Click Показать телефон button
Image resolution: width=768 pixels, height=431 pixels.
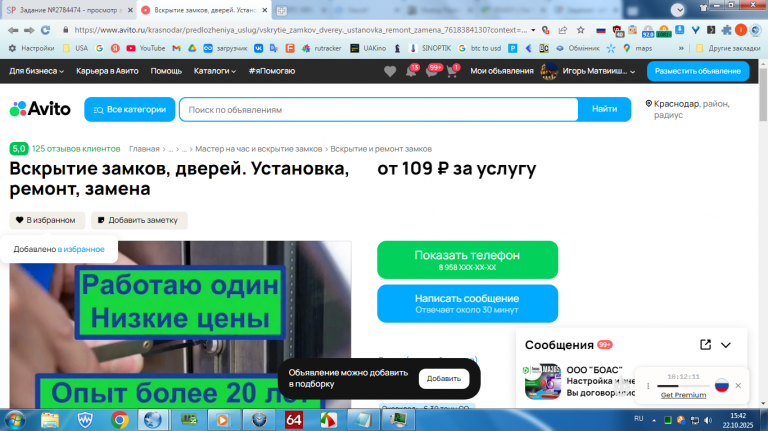click(x=467, y=260)
